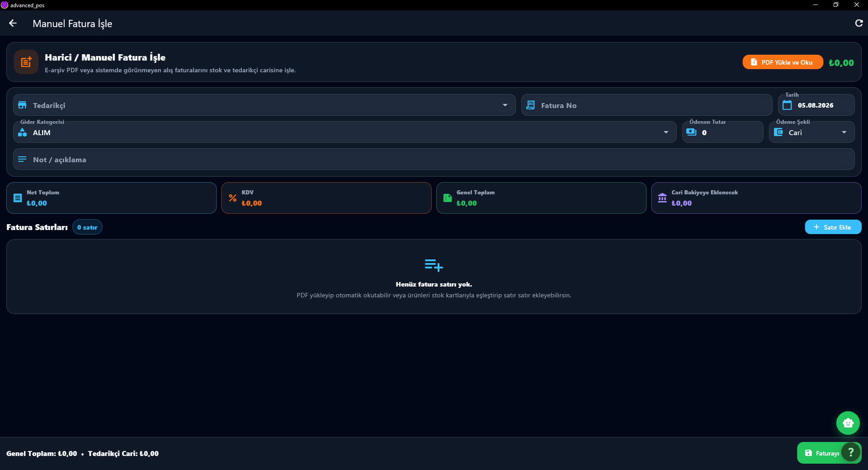
Task: Expand the Gider Kategorisi ALIM dropdown
Action: 345,132
